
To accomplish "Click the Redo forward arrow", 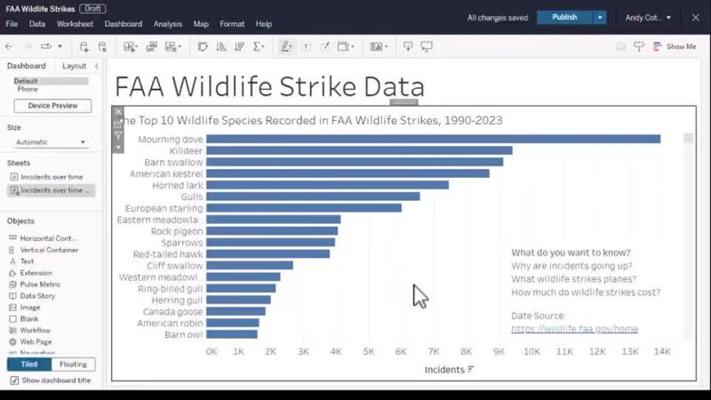I will pos(28,46).
